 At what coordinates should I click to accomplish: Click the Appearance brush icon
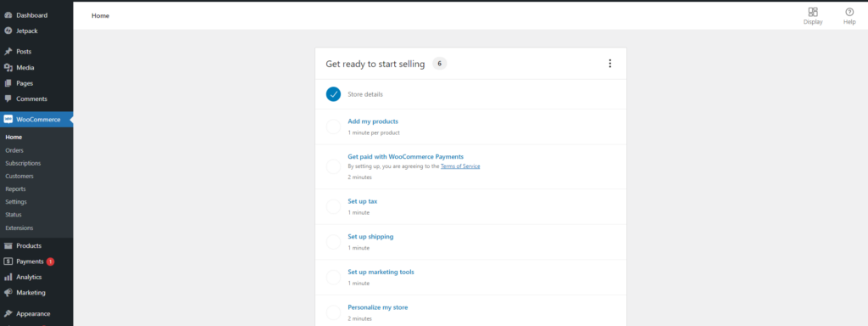tap(8, 313)
